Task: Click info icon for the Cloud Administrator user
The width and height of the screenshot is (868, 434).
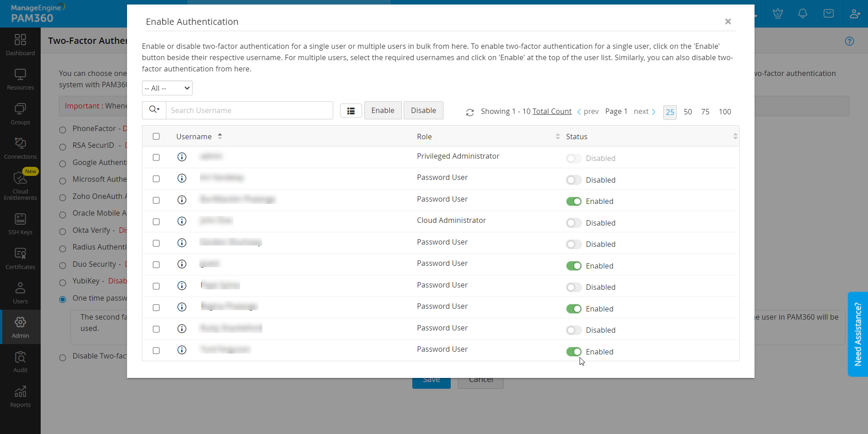Action: pos(182,221)
